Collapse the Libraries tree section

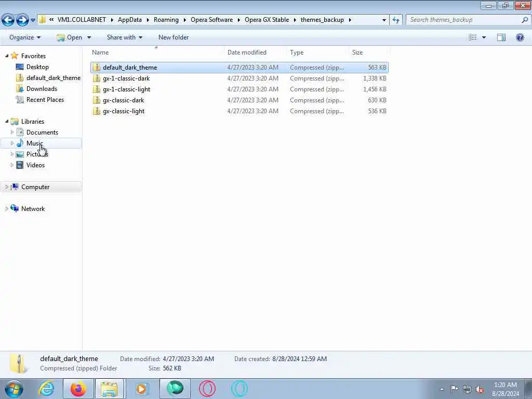[x=7, y=121]
